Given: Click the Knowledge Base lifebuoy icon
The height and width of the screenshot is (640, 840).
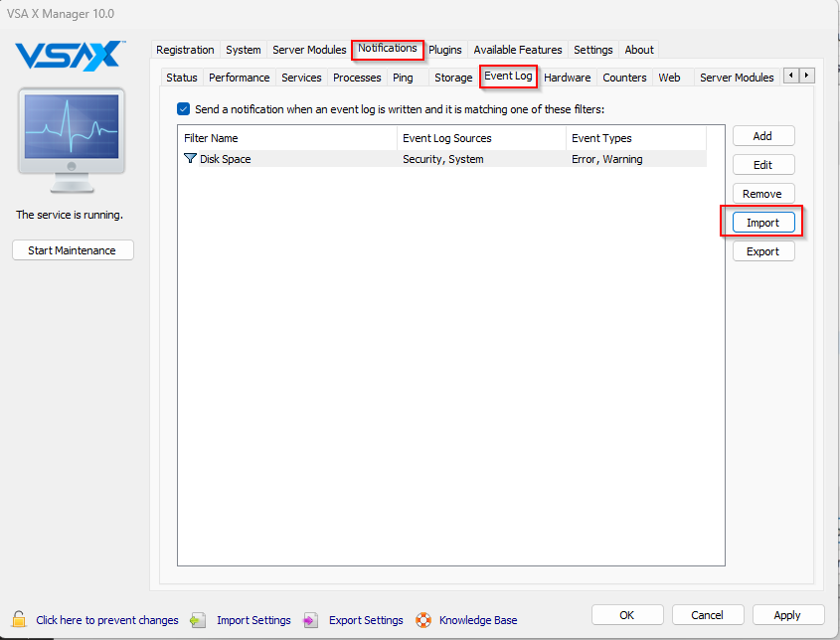Looking at the screenshot, I should (423, 620).
